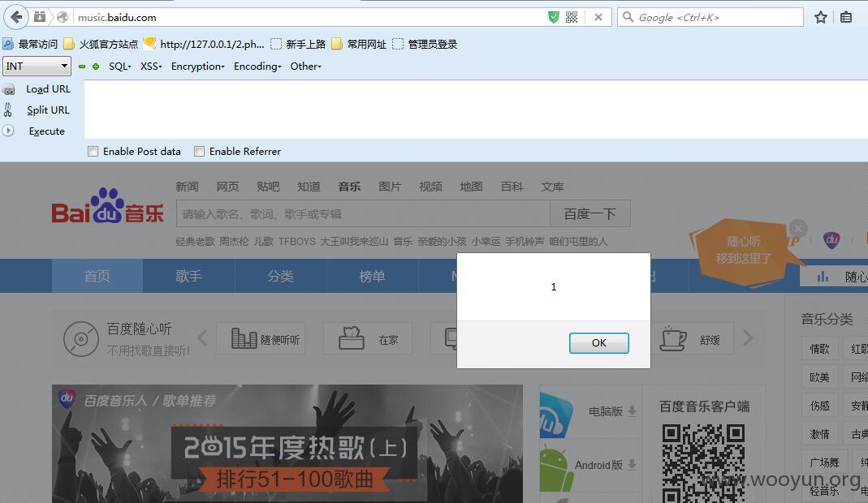Click the du badge icon near top right
The image size is (868, 503).
click(831, 239)
